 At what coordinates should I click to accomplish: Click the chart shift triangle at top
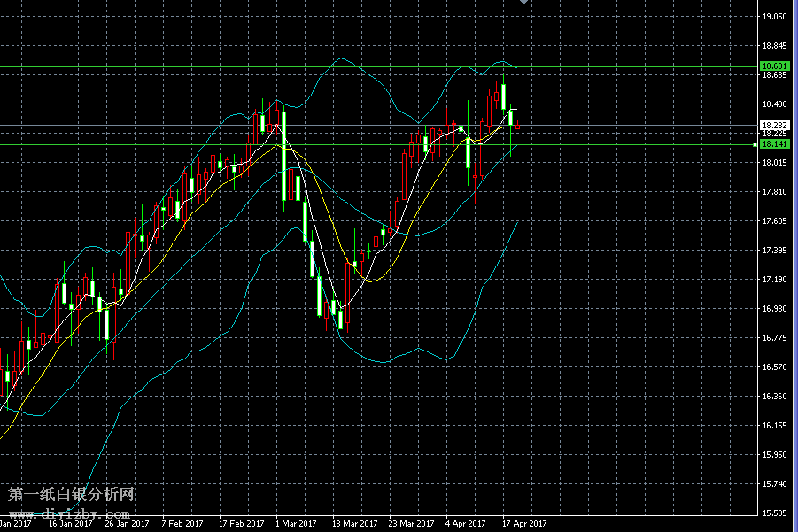click(x=524, y=3)
